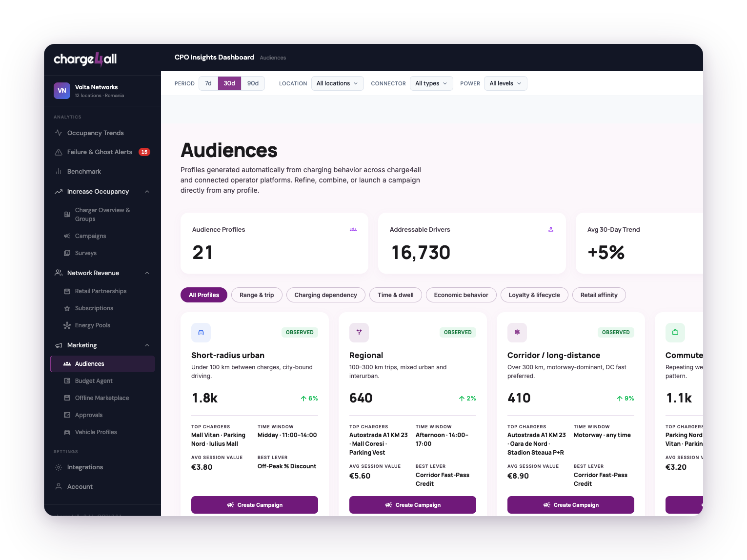
Task: Select the Loyalty & lifecycle filter
Action: (534, 295)
